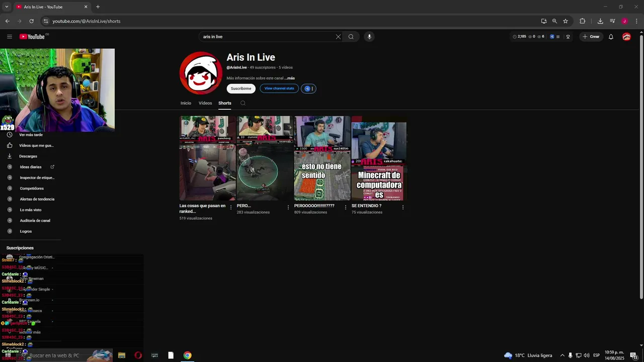
Task: Open the site information icon in the address bar
Action: (x=46, y=21)
